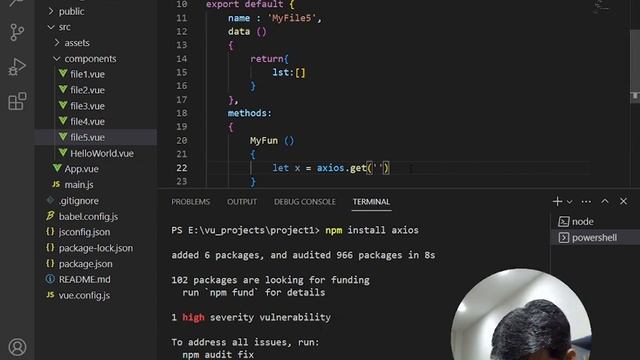
Task: Select the TERMINAL tab
Action: (371, 202)
